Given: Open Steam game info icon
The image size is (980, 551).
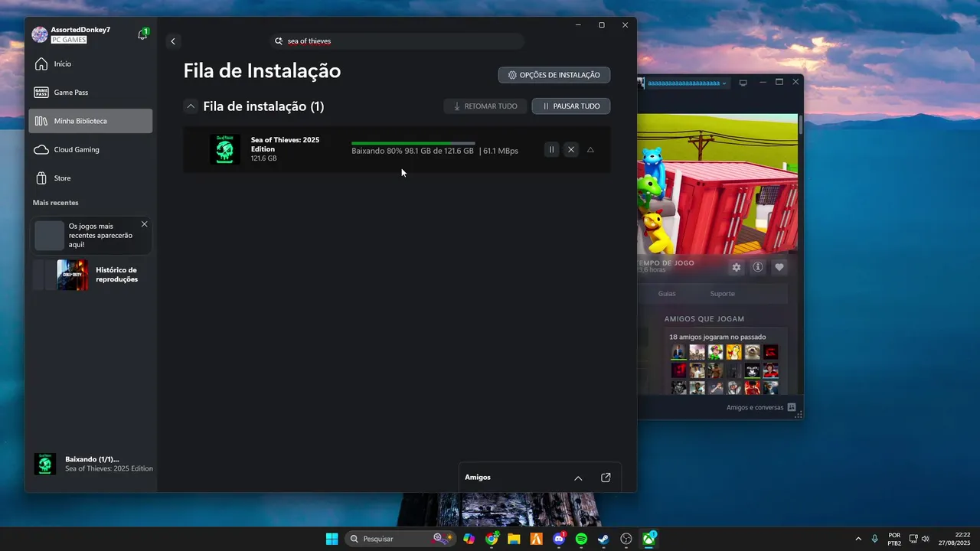Looking at the screenshot, I should coord(758,267).
